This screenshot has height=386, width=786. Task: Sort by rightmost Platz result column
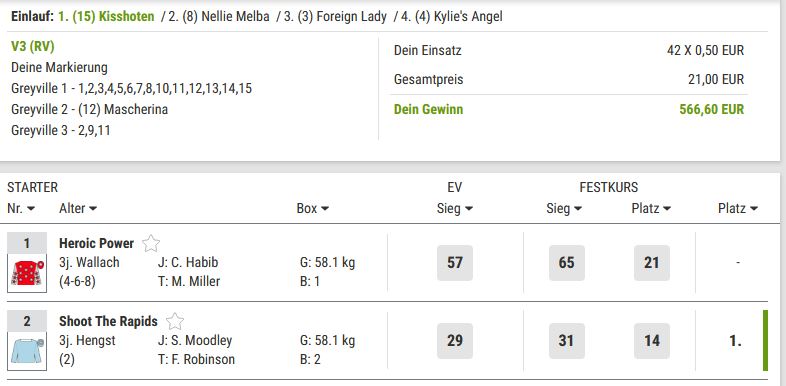tap(738, 209)
